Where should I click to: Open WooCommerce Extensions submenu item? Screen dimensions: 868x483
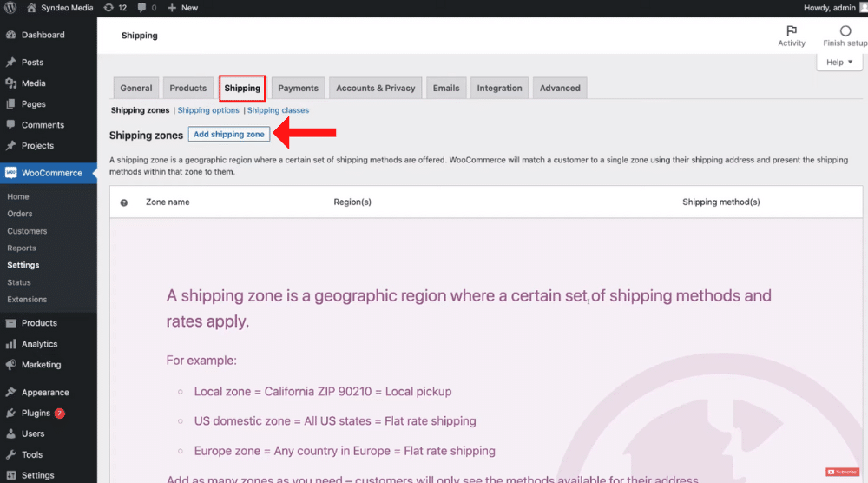27,300
